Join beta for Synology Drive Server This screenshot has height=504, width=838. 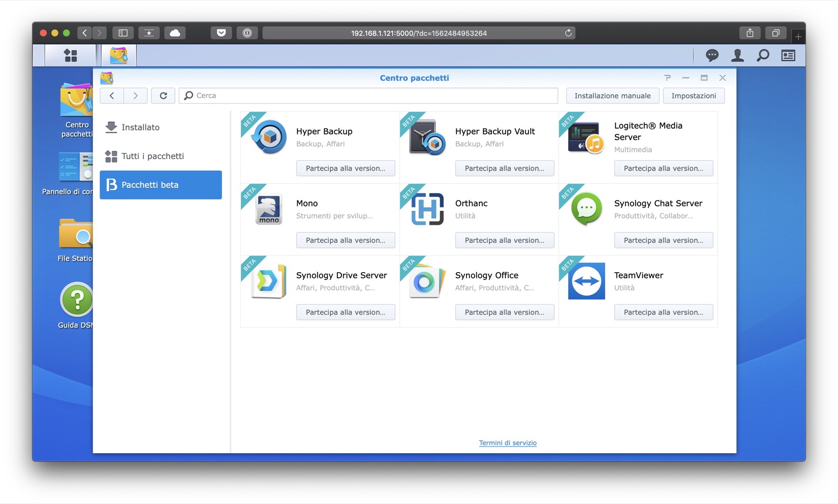[x=345, y=312]
